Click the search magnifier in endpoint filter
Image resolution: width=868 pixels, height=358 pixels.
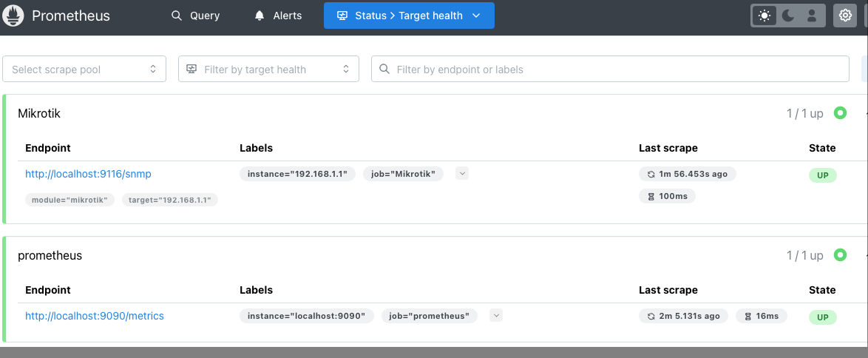click(384, 70)
